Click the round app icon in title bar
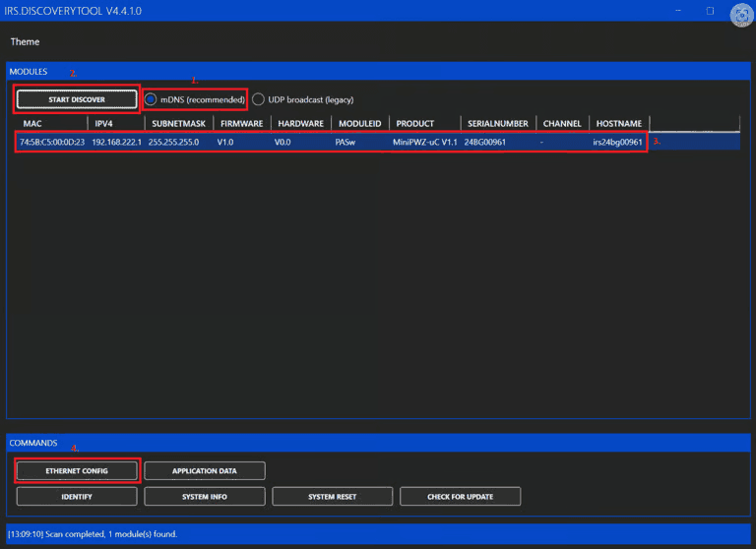The width and height of the screenshot is (756, 549). [x=742, y=15]
